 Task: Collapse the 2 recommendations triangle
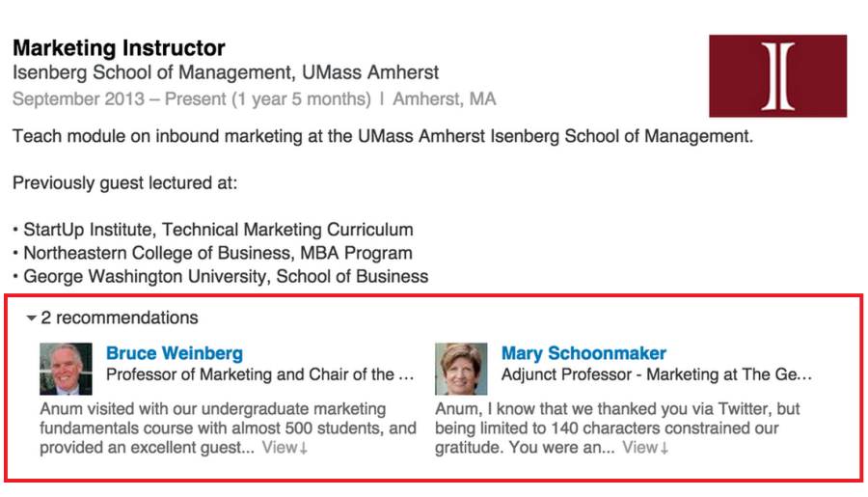(x=32, y=318)
